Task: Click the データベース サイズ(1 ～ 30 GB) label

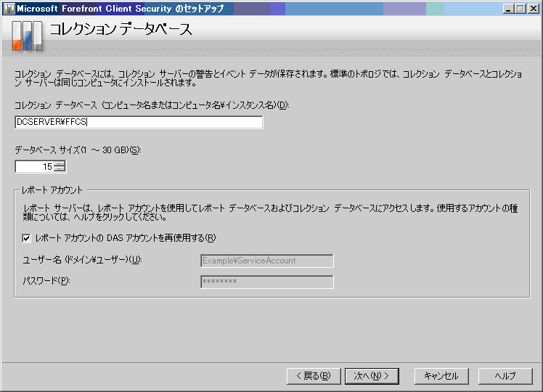Action: [x=78, y=150]
